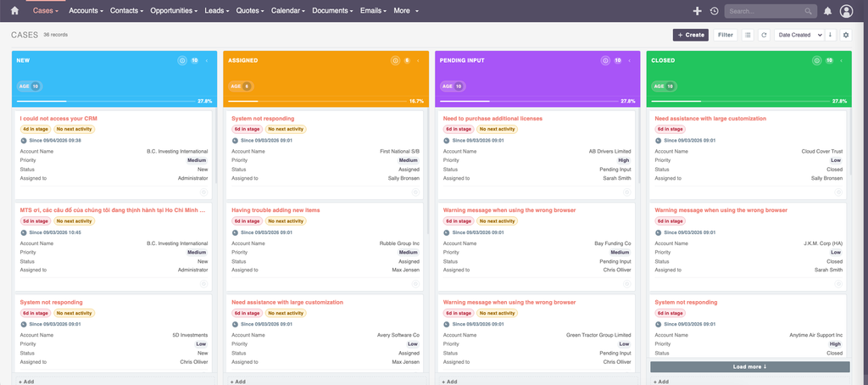Screen dimensions: 868x385
Task: Open kanban settings gear
Action: (845, 35)
